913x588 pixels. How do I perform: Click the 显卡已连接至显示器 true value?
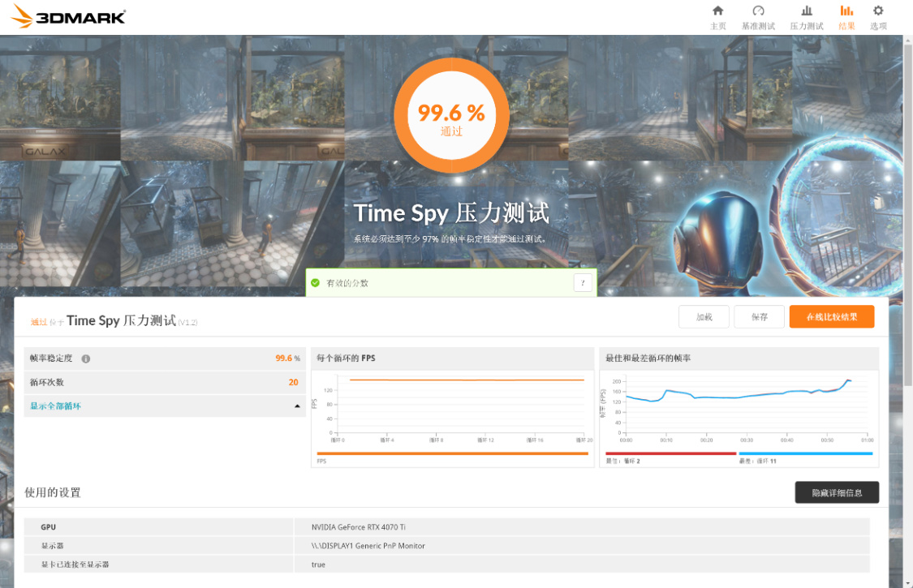point(318,564)
